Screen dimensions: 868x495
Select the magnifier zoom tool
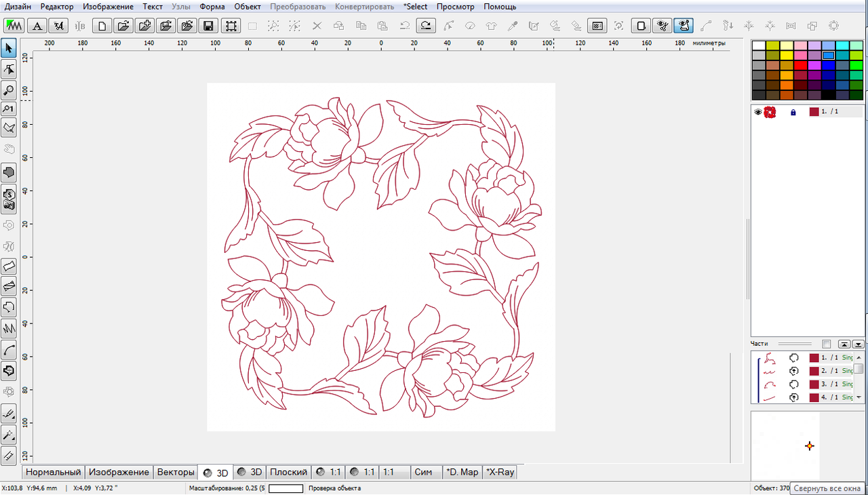pos(9,90)
